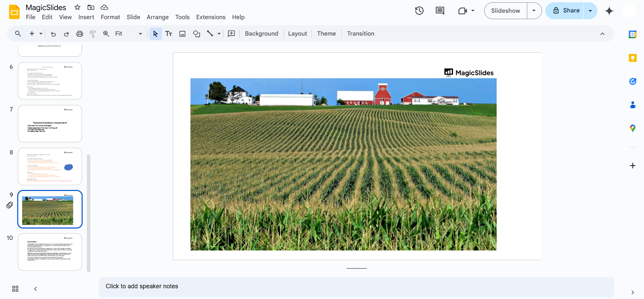The height and width of the screenshot is (299, 644).
Task: Click the zoom tool icon
Action: (106, 34)
